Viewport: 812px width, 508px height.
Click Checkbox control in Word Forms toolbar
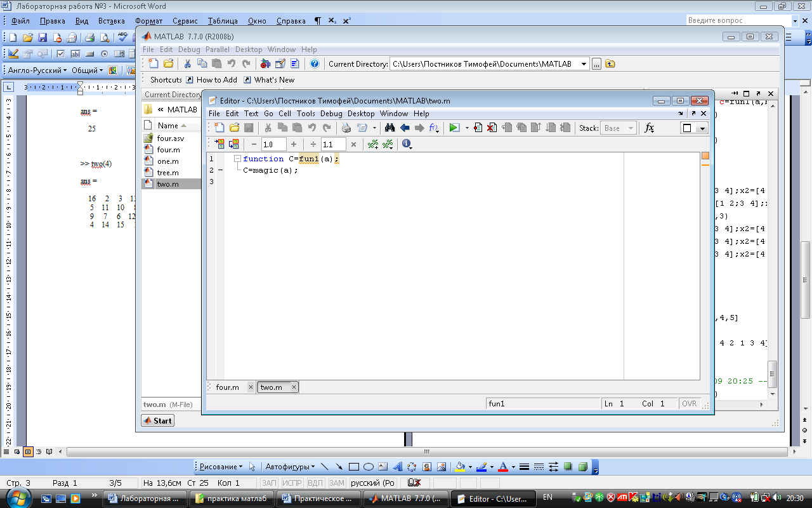tap(60, 54)
